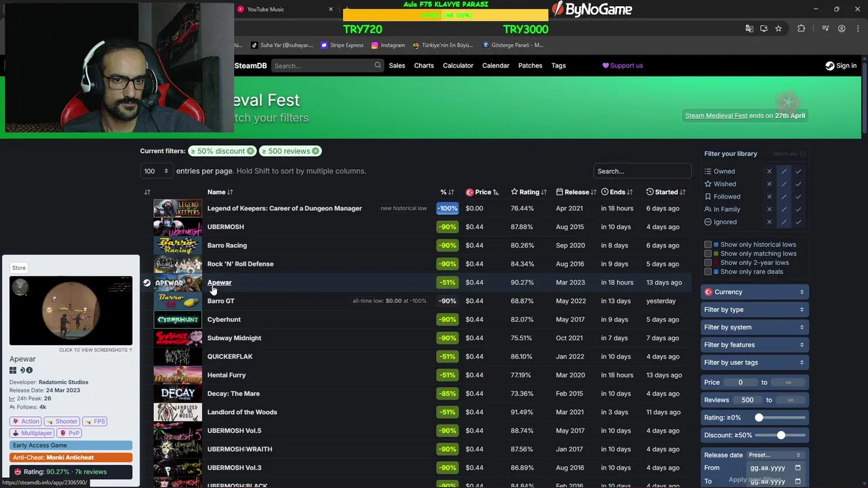This screenshot has width=868, height=488.
Task: Exclude Wished games with X icon
Action: 769,184
